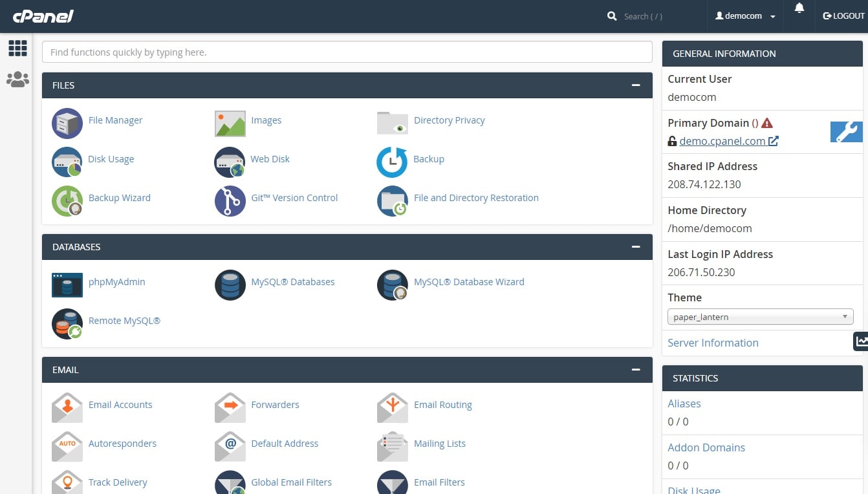Select the Last Login IP 206.71.50.230
Image resolution: width=868 pixels, height=494 pixels.
(701, 272)
